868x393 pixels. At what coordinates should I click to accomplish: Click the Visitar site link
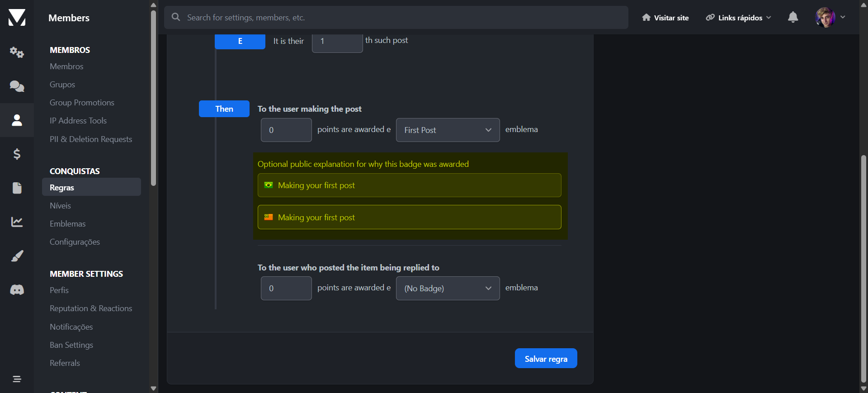[x=665, y=18]
